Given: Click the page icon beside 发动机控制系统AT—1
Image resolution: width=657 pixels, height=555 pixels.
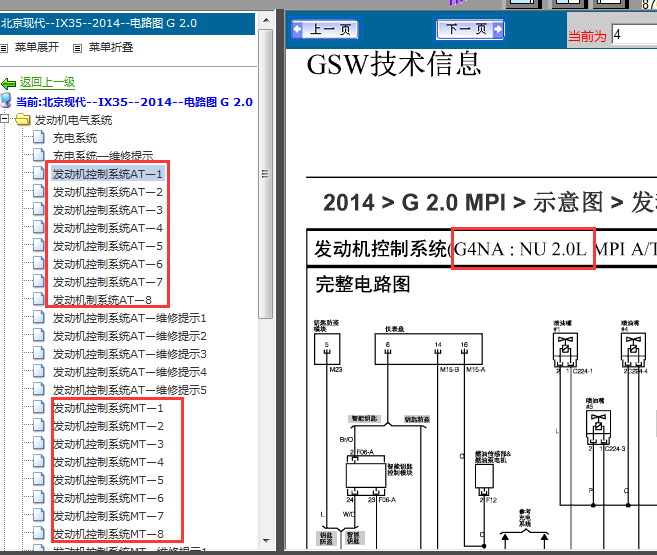Looking at the screenshot, I should pos(39,173).
